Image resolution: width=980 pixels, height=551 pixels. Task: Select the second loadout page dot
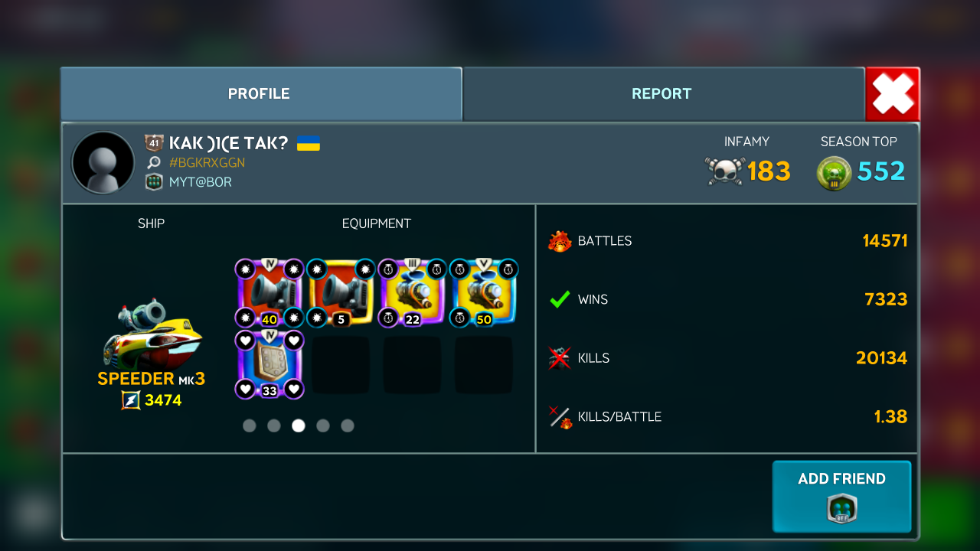pos(274,425)
